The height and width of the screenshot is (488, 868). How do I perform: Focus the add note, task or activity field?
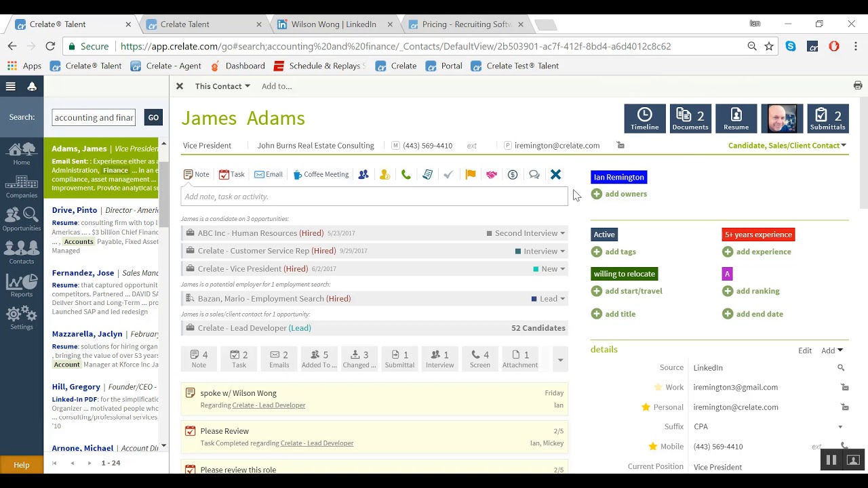tap(374, 197)
